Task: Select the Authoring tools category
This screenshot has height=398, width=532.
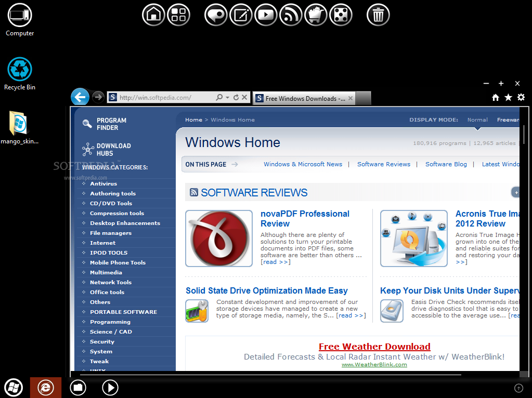Action: click(x=113, y=193)
